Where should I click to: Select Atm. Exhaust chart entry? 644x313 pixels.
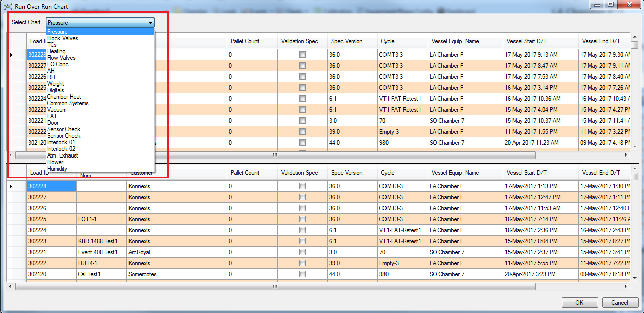pos(62,155)
